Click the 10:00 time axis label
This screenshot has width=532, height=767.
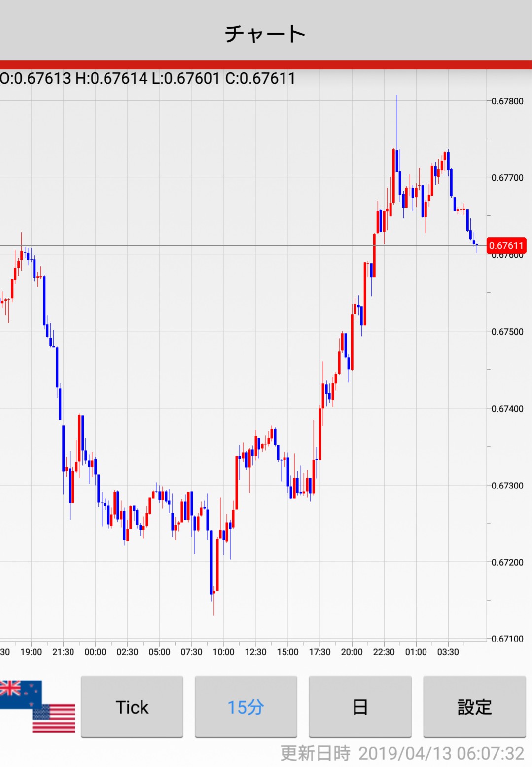[223, 652]
